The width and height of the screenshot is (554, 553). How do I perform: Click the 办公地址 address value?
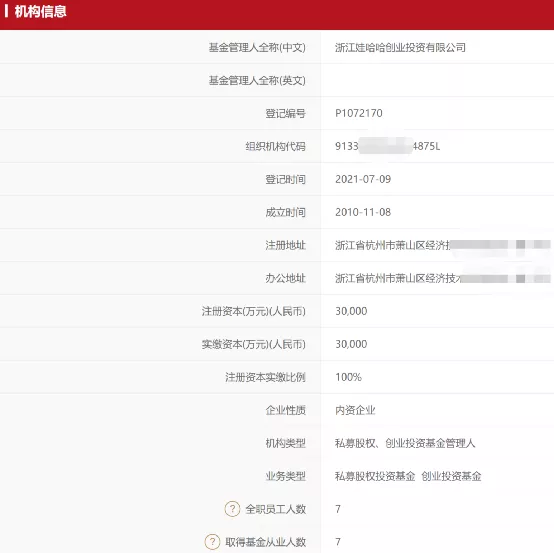[443, 278]
